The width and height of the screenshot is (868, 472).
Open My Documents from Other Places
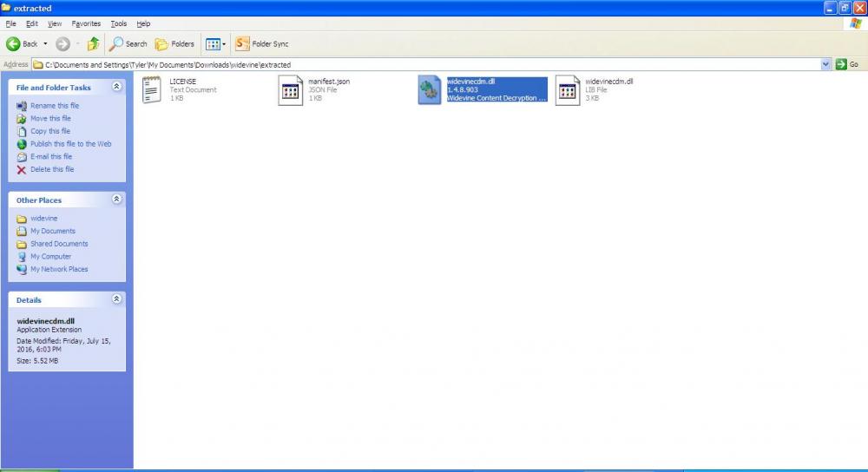[x=53, y=232]
